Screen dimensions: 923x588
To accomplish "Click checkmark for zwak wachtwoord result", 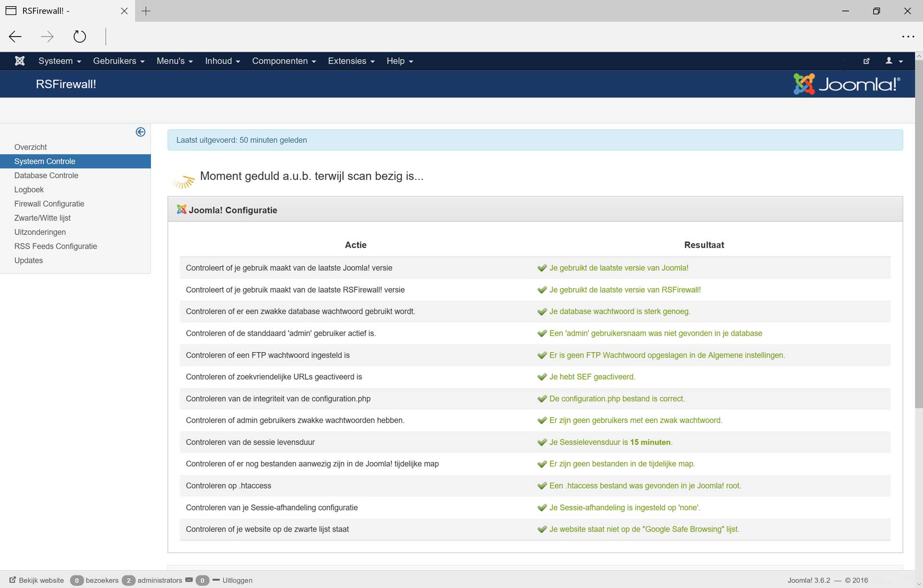I will pyautogui.click(x=542, y=420).
